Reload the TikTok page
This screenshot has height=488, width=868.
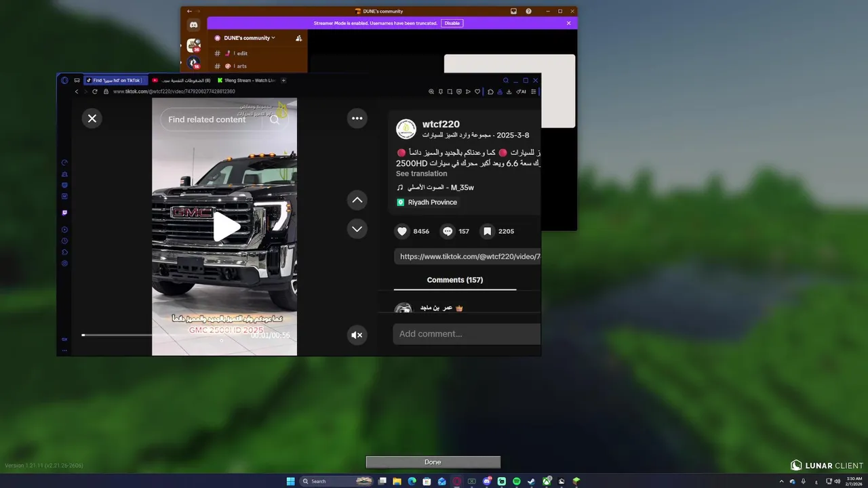pyautogui.click(x=95, y=91)
